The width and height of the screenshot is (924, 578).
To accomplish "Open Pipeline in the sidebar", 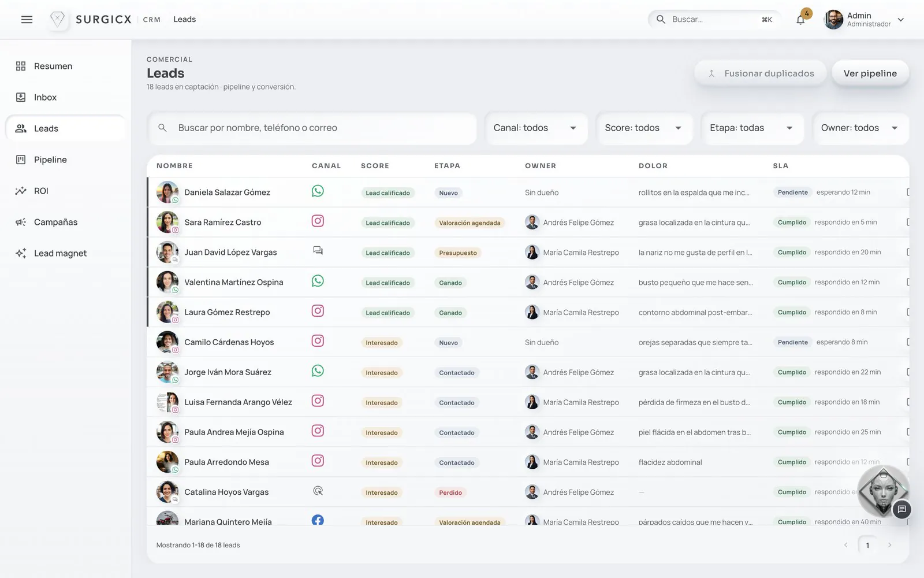I will tap(65, 160).
